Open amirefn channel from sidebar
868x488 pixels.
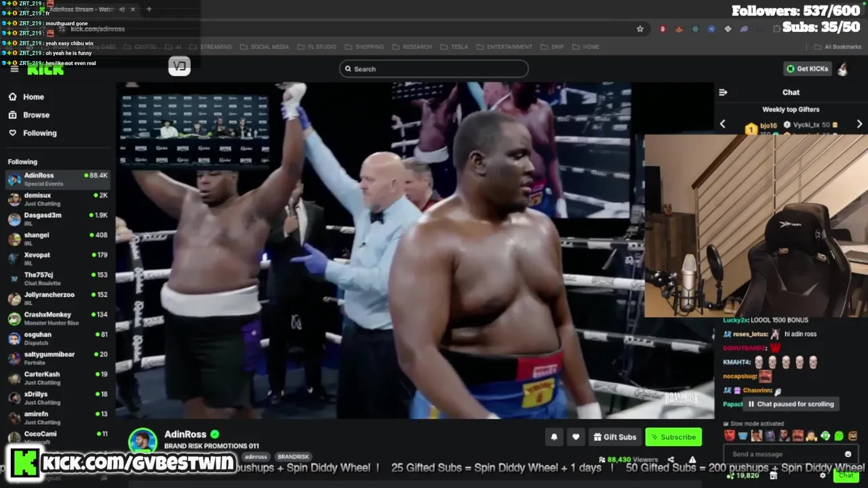pos(58,418)
